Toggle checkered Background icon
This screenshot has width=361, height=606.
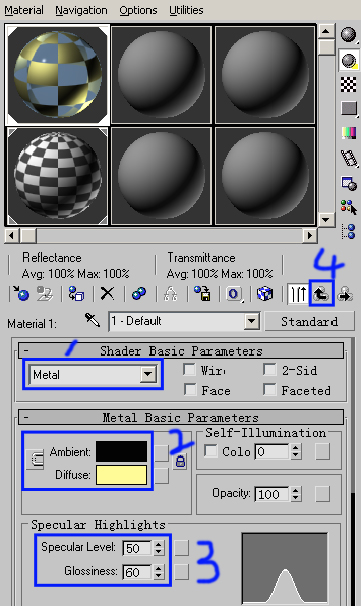(x=349, y=84)
